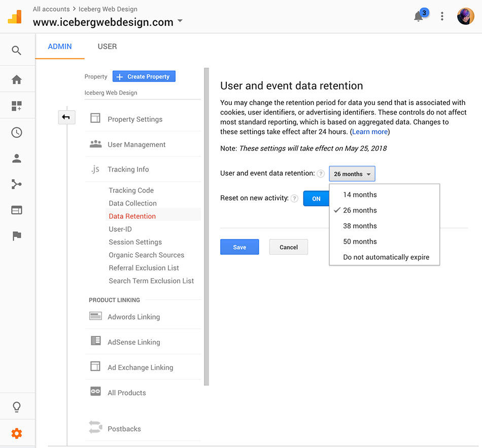Switch to the ADMIN tab
Viewport: 482px width, 448px height.
pyautogui.click(x=60, y=47)
